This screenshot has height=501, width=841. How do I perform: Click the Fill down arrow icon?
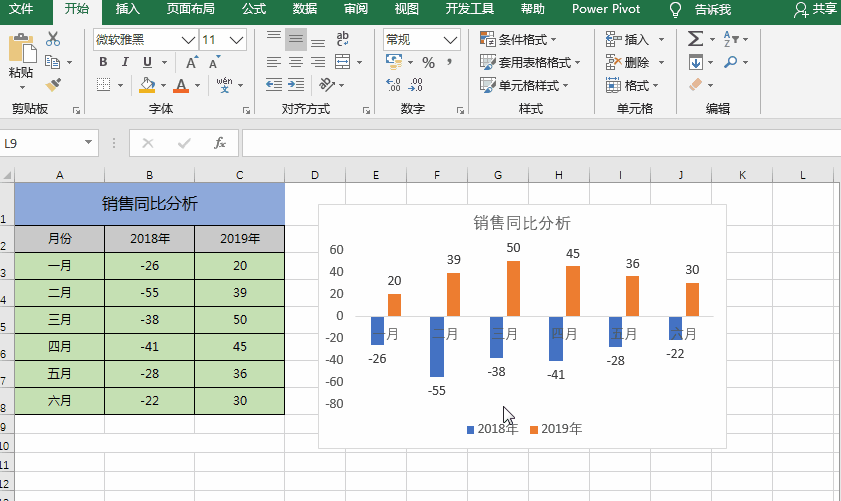point(696,62)
